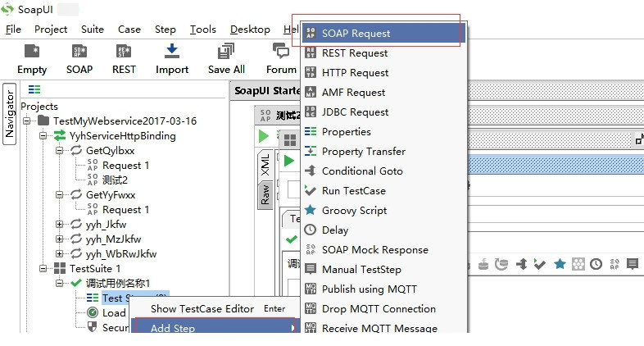This screenshot has width=644, height=346.
Task: Open the File menu
Action: [x=13, y=30]
